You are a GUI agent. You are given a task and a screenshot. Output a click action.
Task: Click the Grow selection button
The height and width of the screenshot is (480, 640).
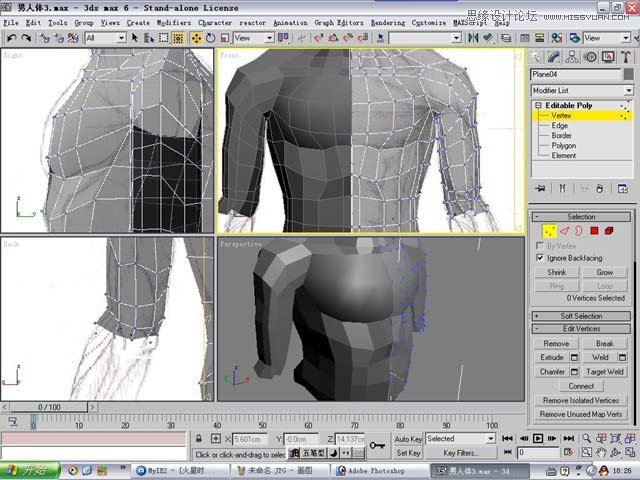(604, 272)
